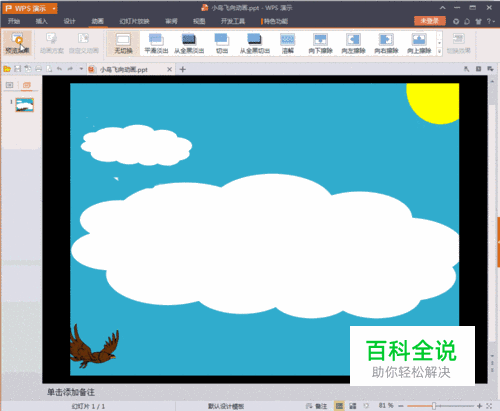Open the Review (审阅) ribbon tab
Image resolution: width=500 pixels, height=411 pixels.
[x=171, y=21]
